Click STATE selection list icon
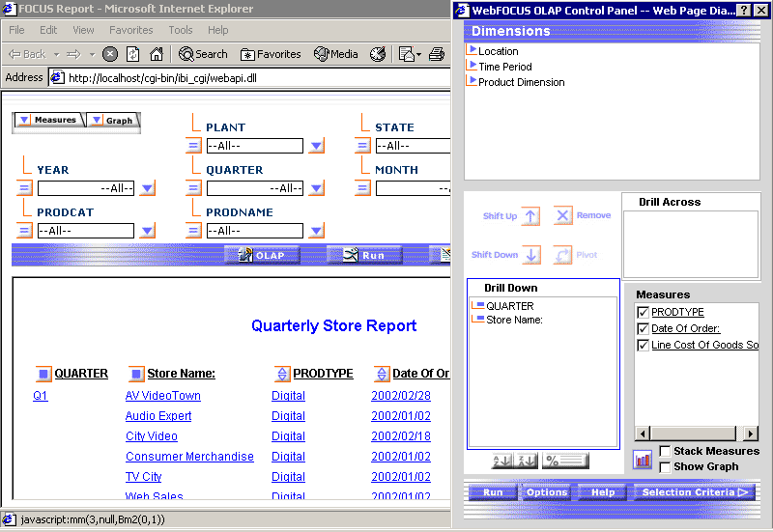This screenshot has width=773, height=532. (362, 146)
